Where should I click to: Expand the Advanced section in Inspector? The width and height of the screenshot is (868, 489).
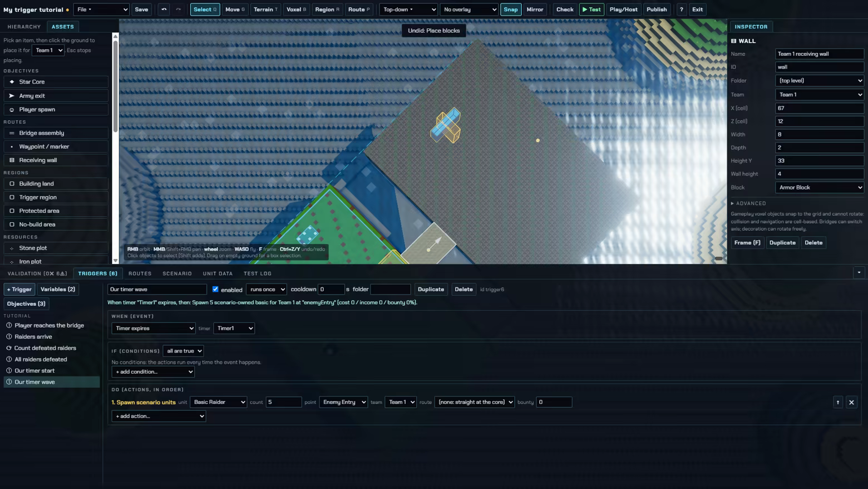[748, 204]
